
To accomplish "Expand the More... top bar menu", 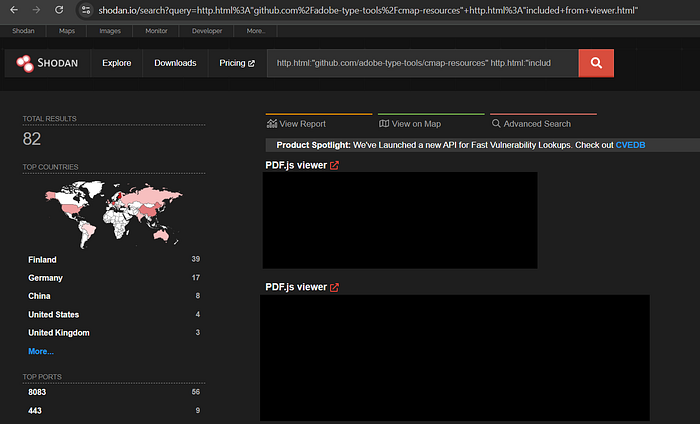I will point(256,31).
